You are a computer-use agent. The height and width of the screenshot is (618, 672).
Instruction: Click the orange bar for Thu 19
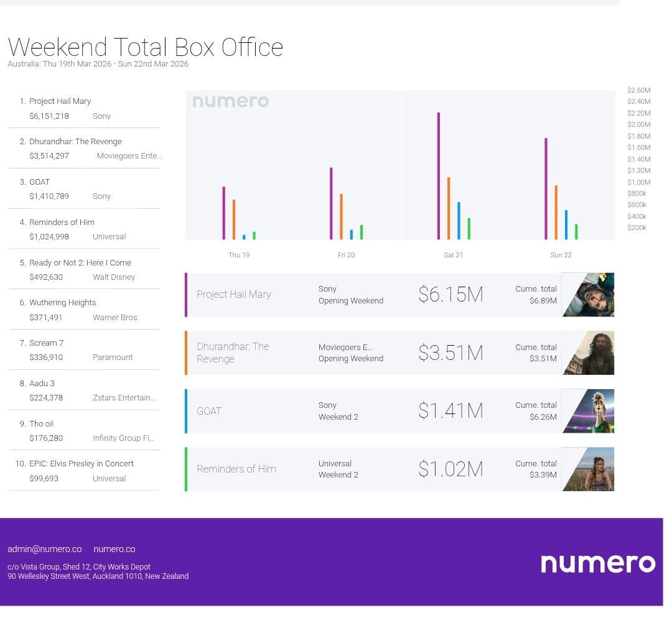click(234, 219)
